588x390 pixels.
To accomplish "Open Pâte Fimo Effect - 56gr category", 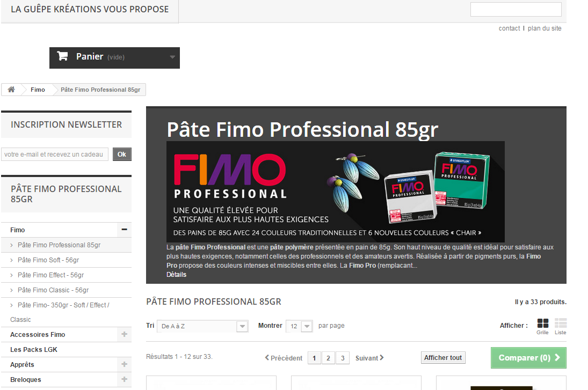I will [50, 275].
